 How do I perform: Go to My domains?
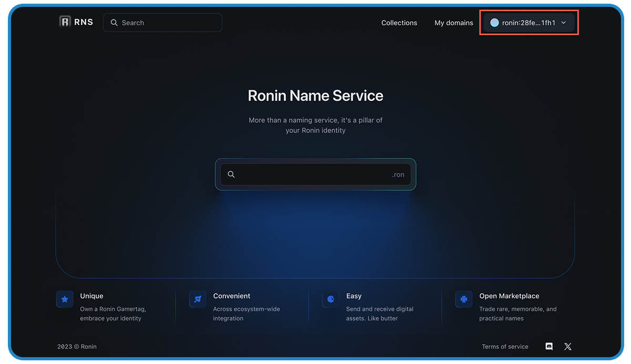tap(454, 23)
